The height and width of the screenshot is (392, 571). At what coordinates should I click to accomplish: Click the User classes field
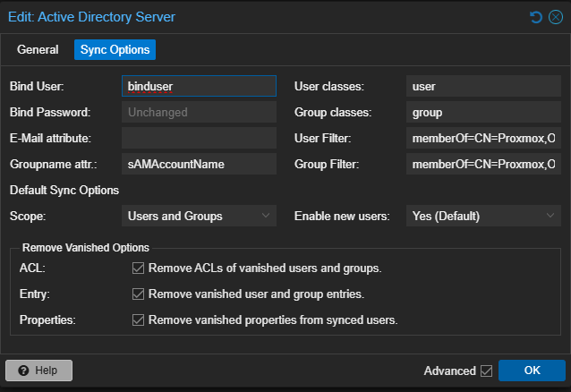[x=483, y=87]
